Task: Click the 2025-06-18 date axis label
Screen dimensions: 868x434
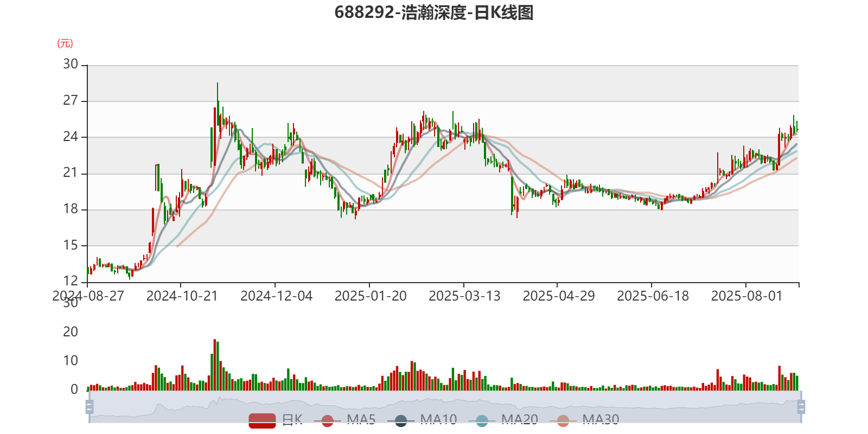Action: pos(653,296)
